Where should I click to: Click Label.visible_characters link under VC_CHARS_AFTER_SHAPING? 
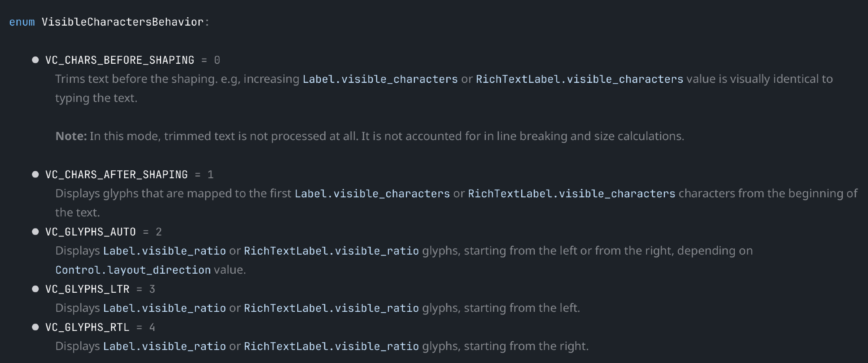tap(372, 194)
